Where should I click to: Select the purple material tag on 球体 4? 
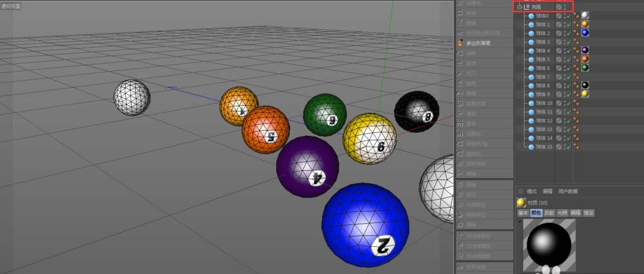[x=585, y=50]
